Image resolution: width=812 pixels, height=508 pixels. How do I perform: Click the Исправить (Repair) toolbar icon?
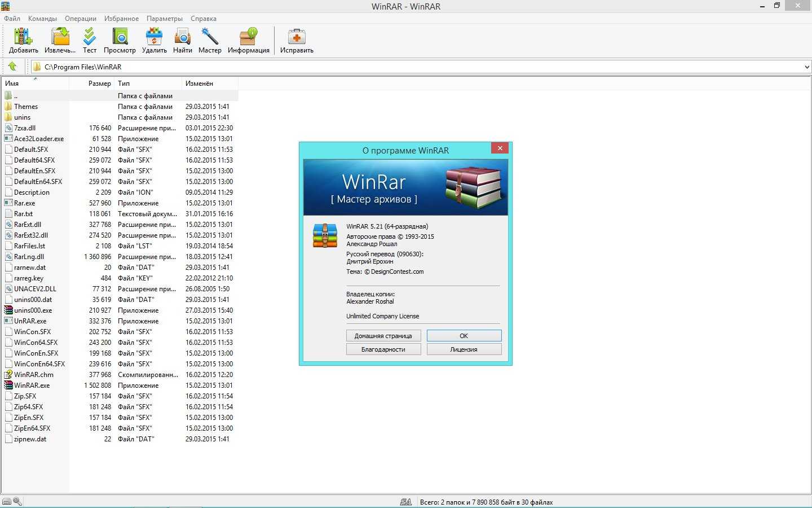297,37
